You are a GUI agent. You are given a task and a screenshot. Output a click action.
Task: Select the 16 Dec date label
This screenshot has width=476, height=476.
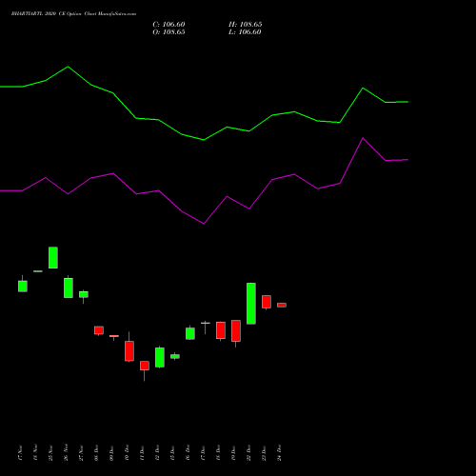(188, 452)
